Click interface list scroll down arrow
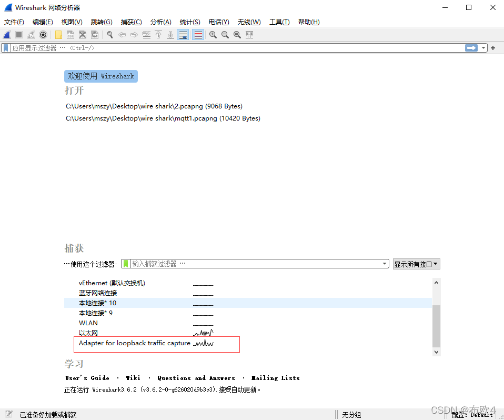 click(436, 352)
